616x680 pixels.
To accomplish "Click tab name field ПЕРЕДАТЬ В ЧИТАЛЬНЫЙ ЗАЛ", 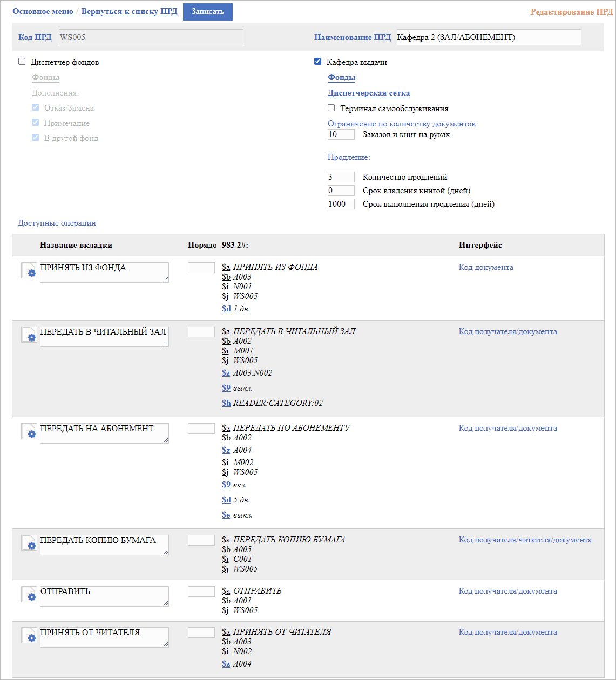I will tap(104, 337).
